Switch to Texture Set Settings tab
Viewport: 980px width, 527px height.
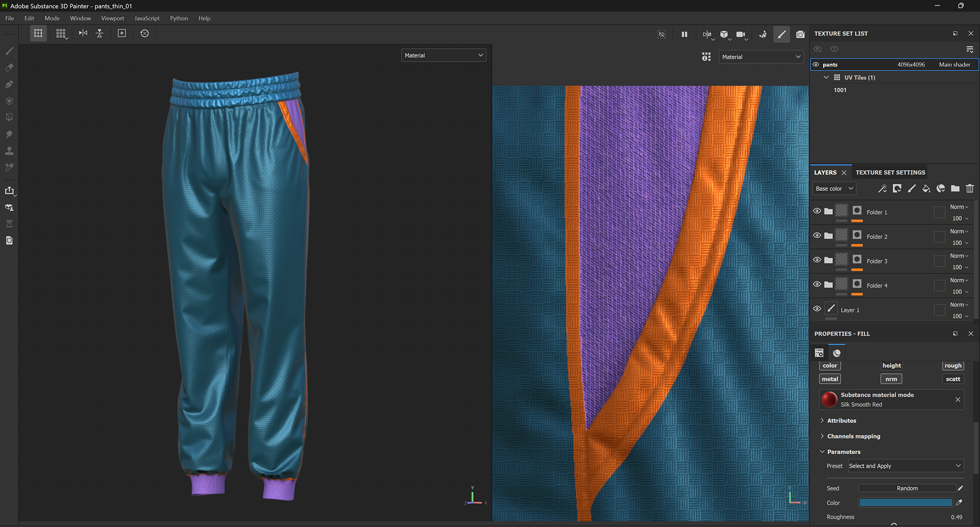pyautogui.click(x=890, y=173)
